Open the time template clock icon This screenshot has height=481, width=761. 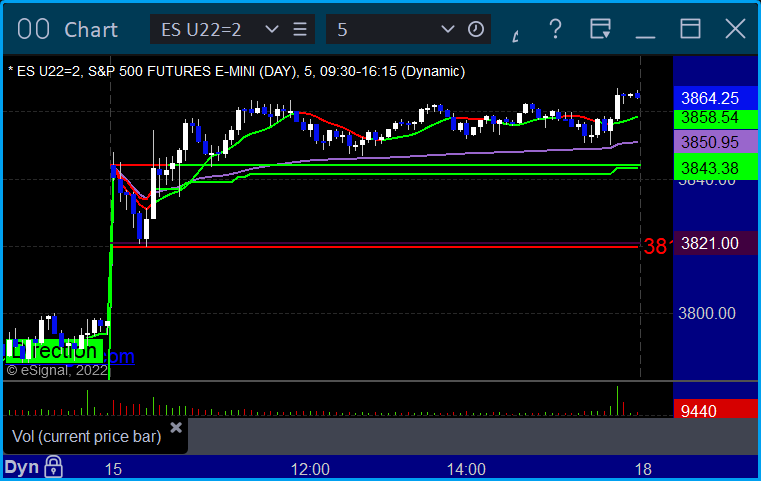coord(476,29)
